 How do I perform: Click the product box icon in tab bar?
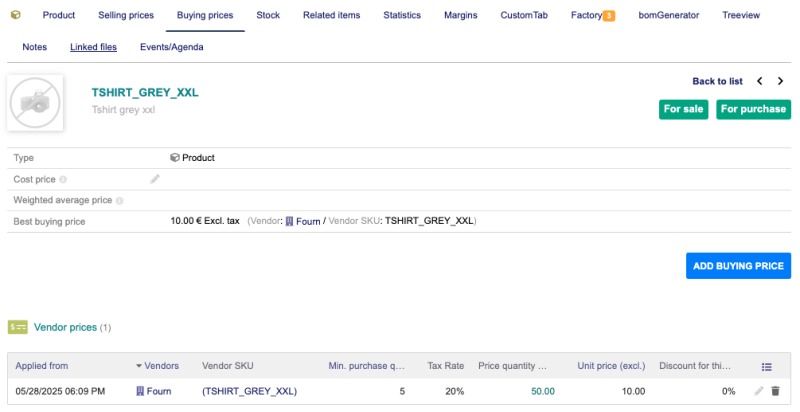(x=16, y=15)
